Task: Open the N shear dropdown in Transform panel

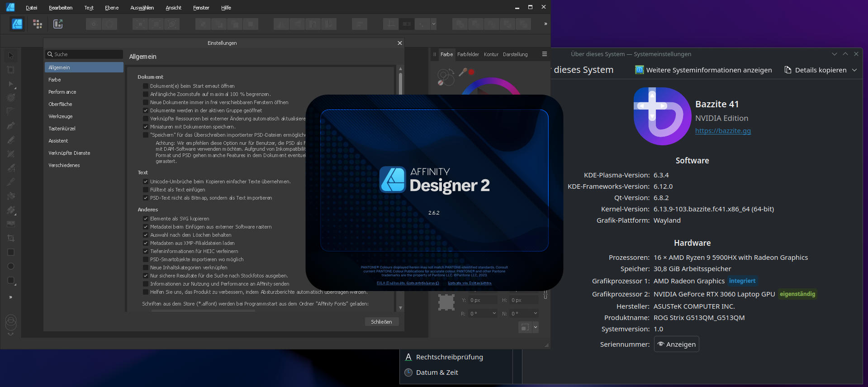Action: (535, 313)
